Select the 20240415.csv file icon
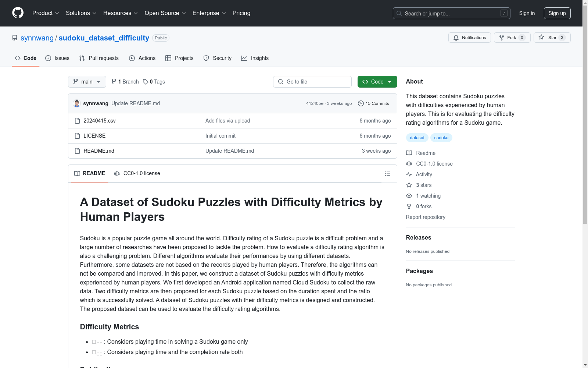Viewport: 588px width, 368px height. pyautogui.click(x=77, y=121)
